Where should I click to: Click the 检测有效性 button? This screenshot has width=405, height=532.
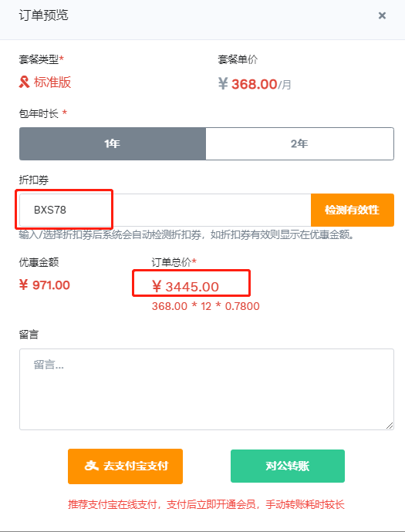point(353,210)
